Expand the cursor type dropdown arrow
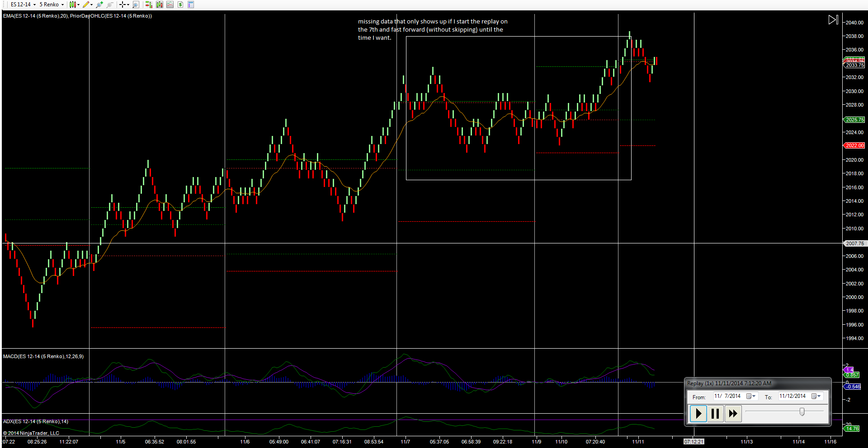The image size is (868, 448). pyautogui.click(x=128, y=5)
